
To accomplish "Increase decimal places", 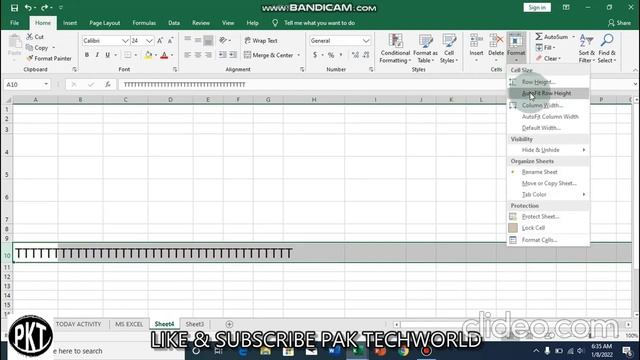I will coord(355,55).
